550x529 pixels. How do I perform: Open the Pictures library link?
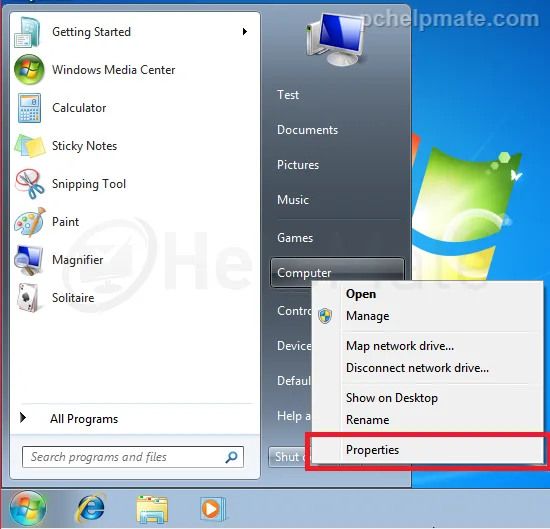pyautogui.click(x=298, y=165)
